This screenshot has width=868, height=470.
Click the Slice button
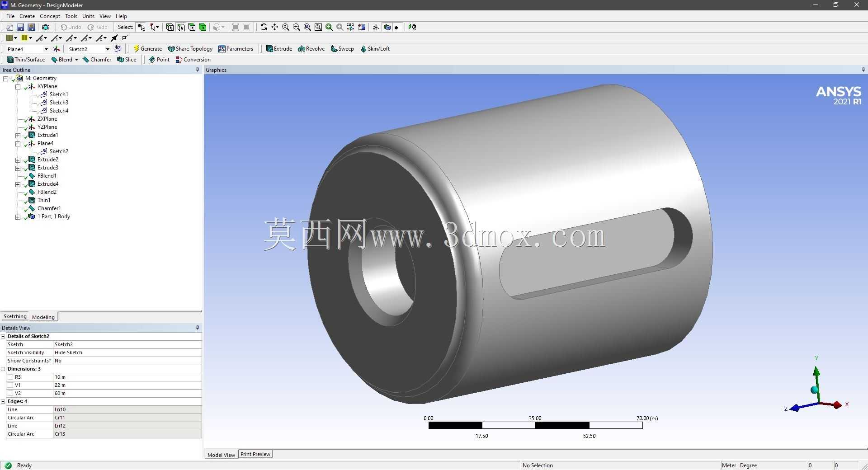click(x=127, y=60)
